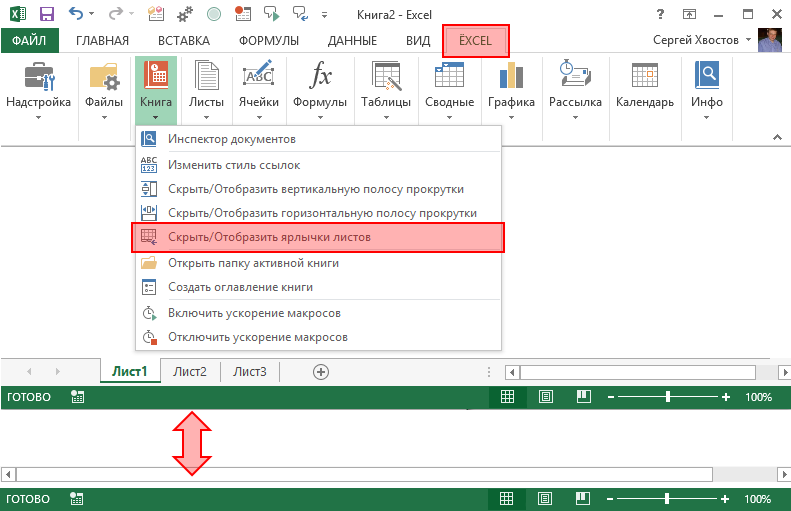Choose Отключить ускорение макросов

pos(318,337)
